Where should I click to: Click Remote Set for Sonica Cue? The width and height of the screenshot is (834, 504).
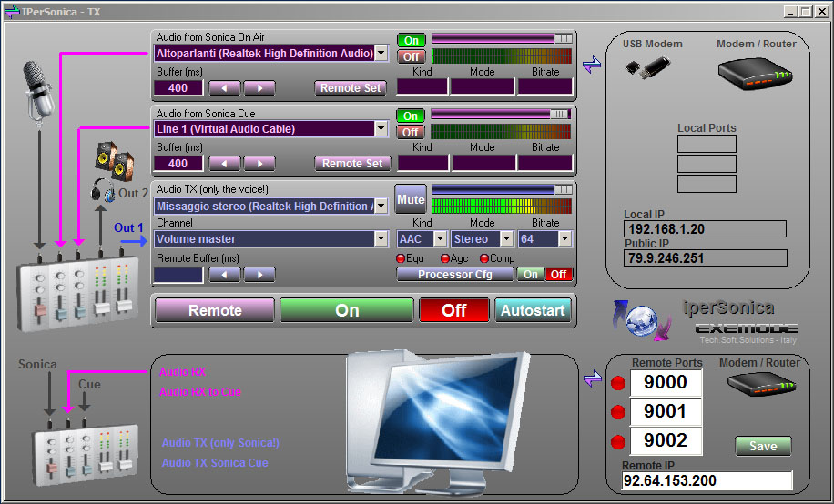click(352, 164)
